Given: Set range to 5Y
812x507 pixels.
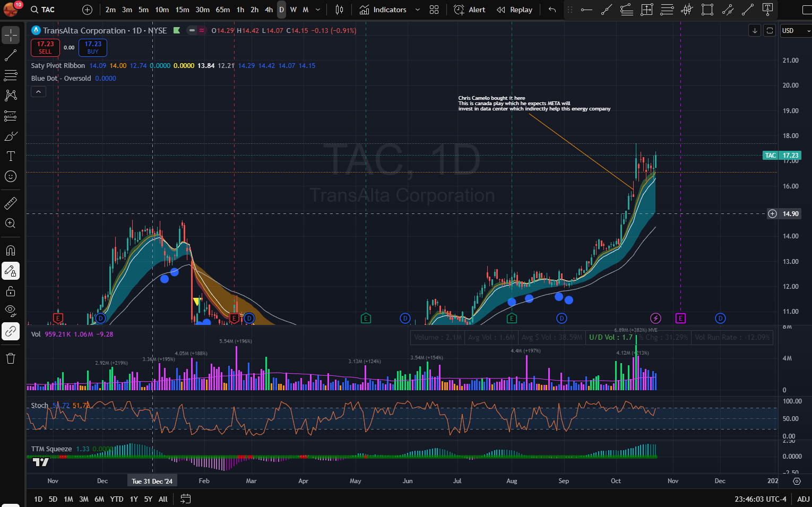Looking at the screenshot, I should [148, 499].
